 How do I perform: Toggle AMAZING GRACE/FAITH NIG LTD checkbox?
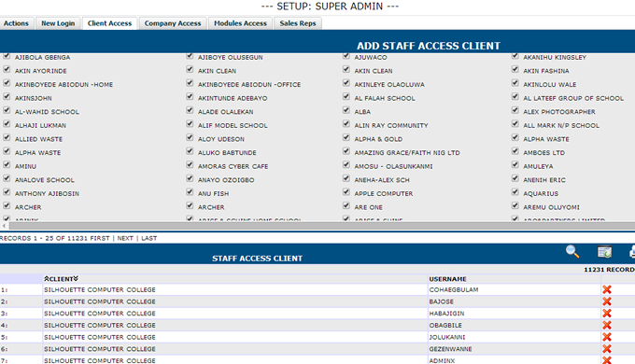tap(346, 151)
